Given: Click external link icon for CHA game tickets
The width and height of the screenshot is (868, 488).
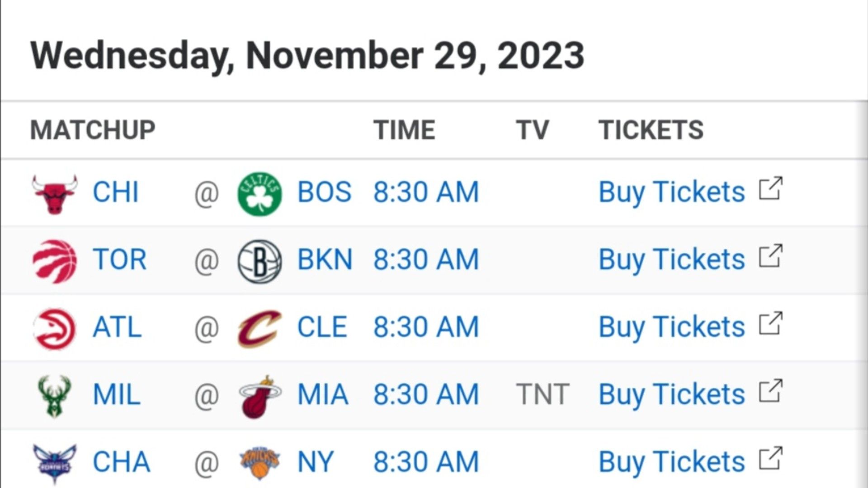Looking at the screenshot, I should click(x=771, y=458).
